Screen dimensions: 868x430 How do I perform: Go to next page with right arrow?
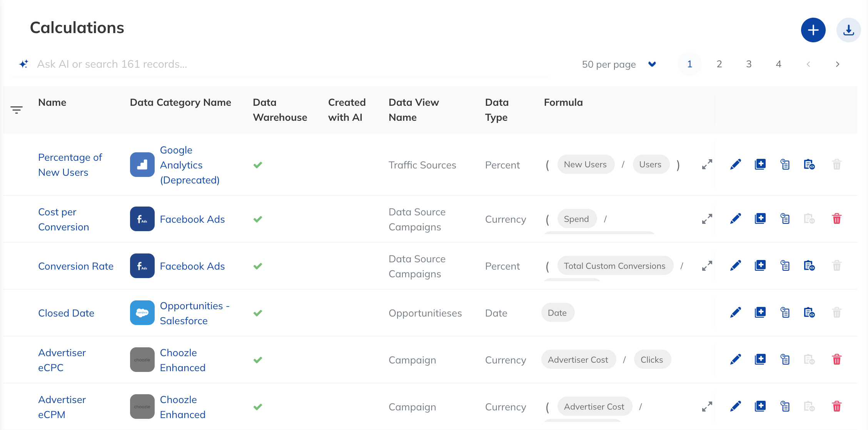838,64
